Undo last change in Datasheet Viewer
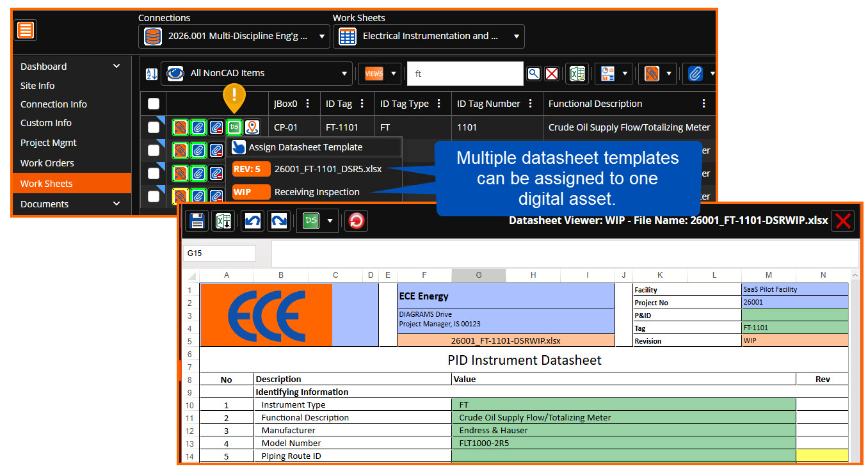The image size is (868, 471). (252, 221)
